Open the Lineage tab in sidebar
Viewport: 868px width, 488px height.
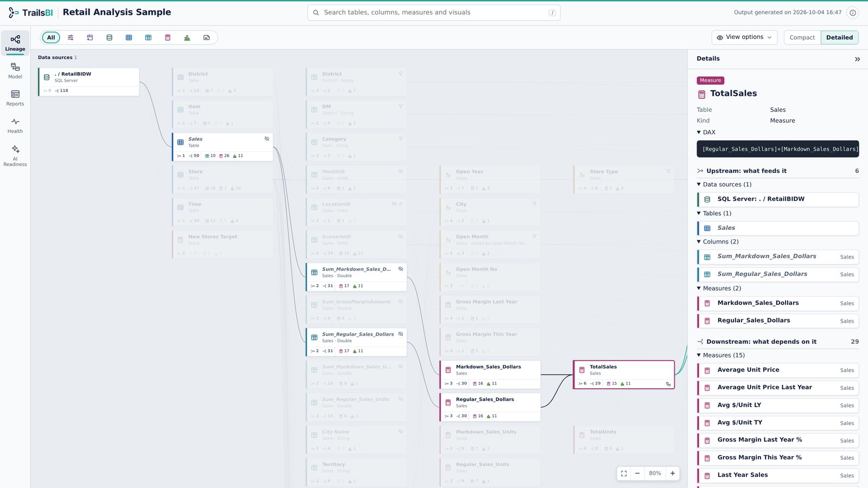(15, 43)
